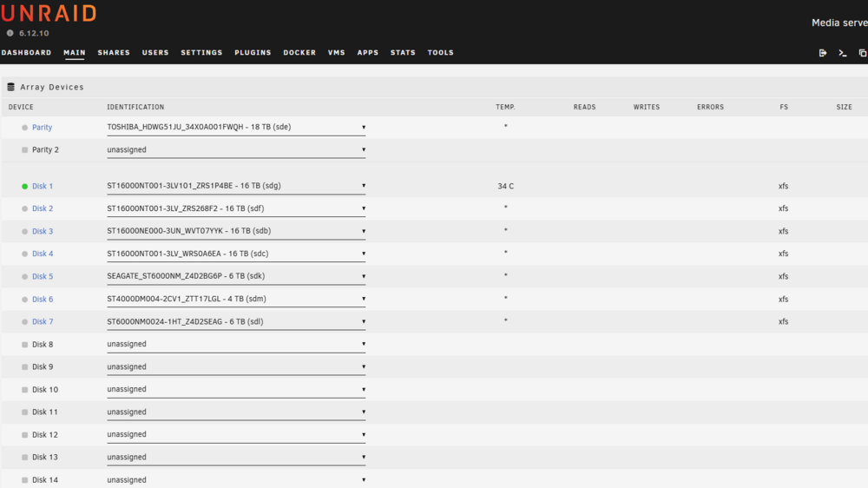Click the Disk 7 status indicator dot

pos(24,322)
